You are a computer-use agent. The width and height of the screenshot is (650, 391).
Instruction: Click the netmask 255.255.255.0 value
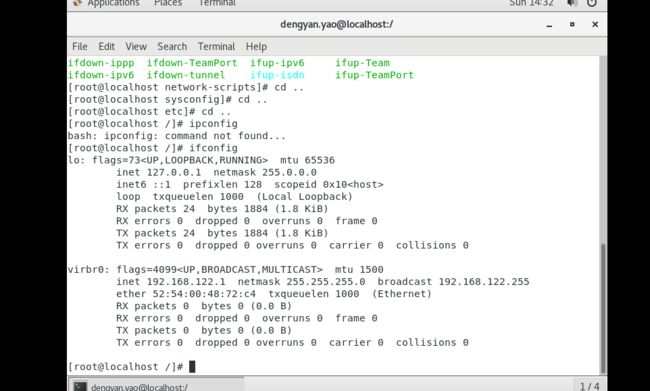[x=326, y=282]
